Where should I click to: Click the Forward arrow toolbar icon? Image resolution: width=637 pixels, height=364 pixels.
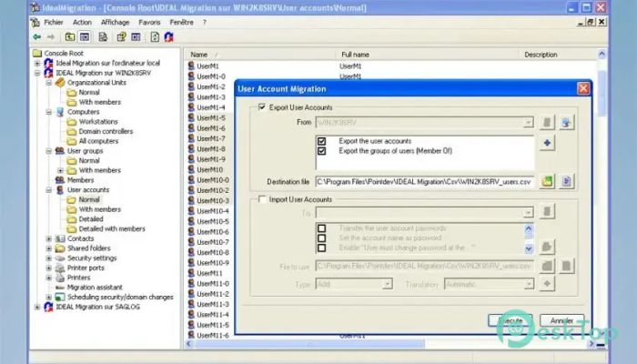[x=51, y=37]
